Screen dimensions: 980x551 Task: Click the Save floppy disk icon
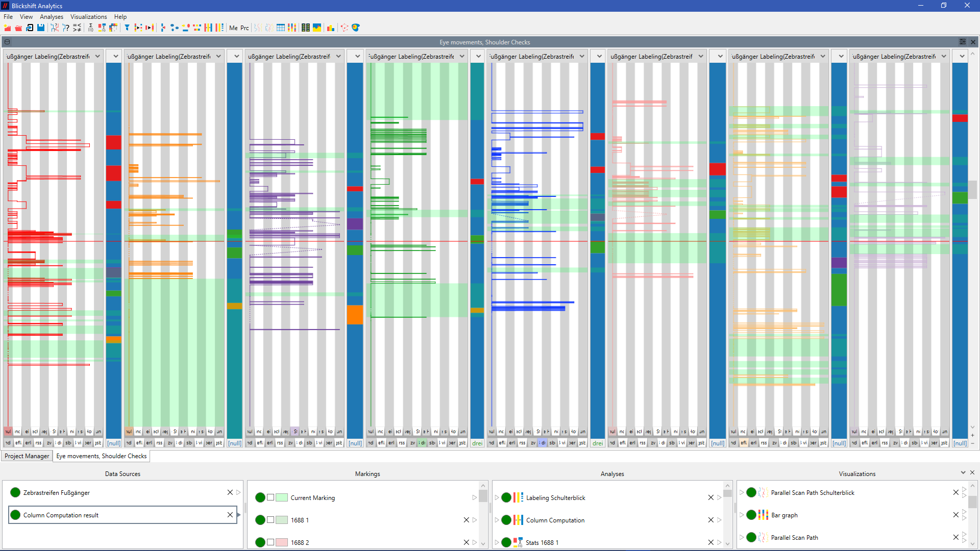click(41, 28)
